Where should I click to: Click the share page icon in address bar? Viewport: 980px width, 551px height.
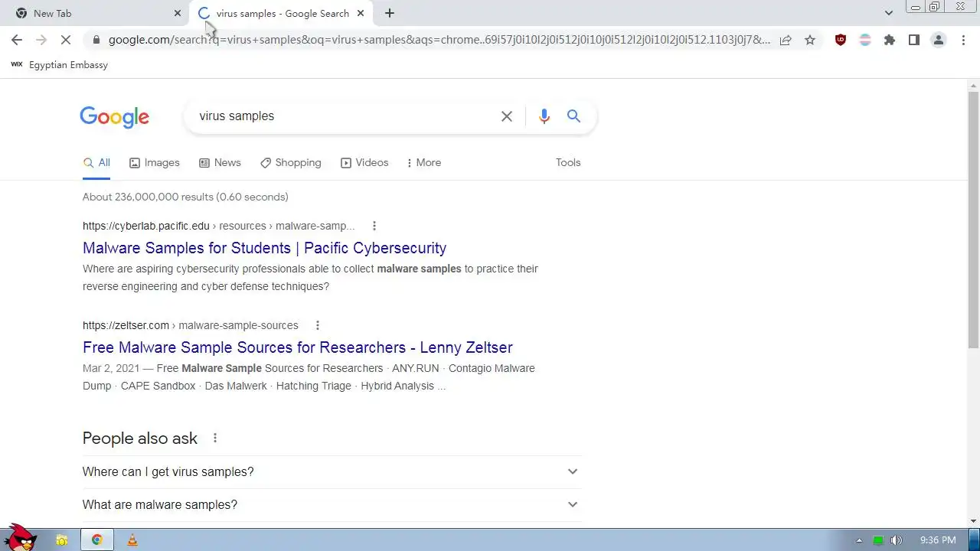click(x=786, y=40)
